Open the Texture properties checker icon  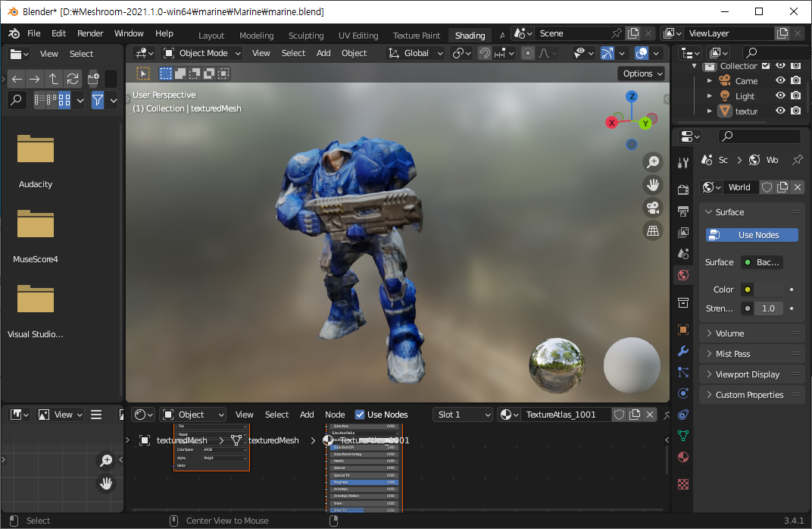point(683,484)
